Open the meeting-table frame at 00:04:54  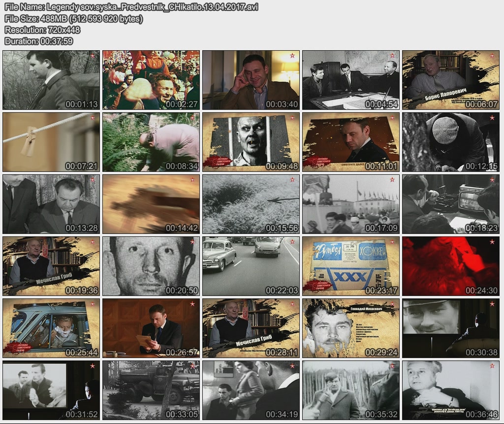click(x=351, y=80)
